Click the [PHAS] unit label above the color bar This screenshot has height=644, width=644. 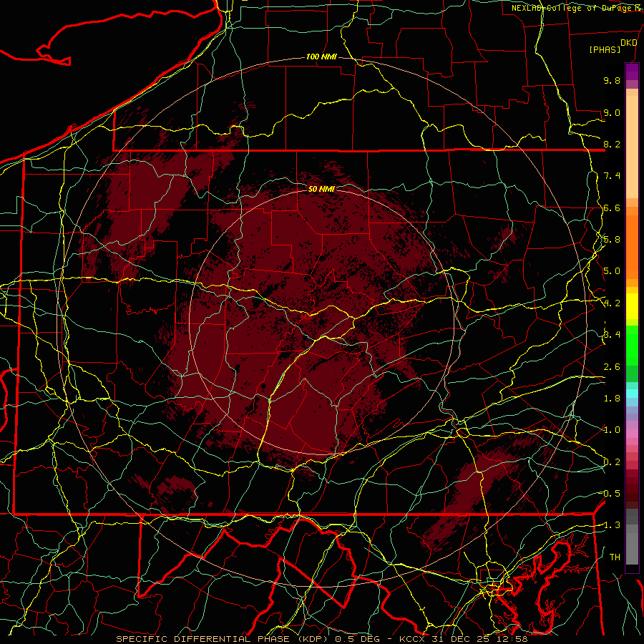(x=605, y=49)
